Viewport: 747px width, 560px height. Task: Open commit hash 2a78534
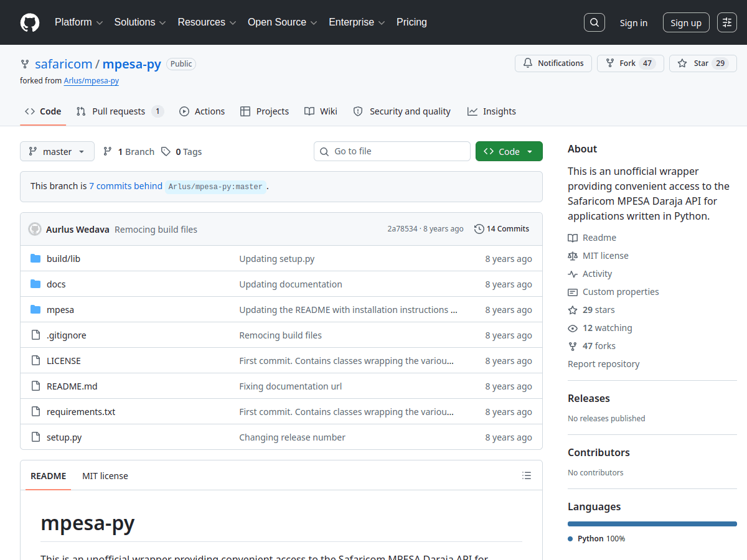(x=402, y=229)
